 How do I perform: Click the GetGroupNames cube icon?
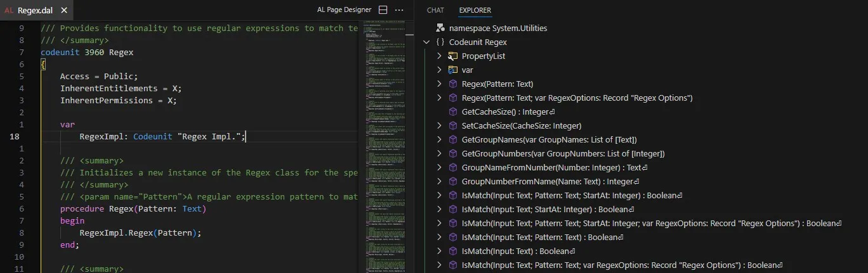click(452, 139)
